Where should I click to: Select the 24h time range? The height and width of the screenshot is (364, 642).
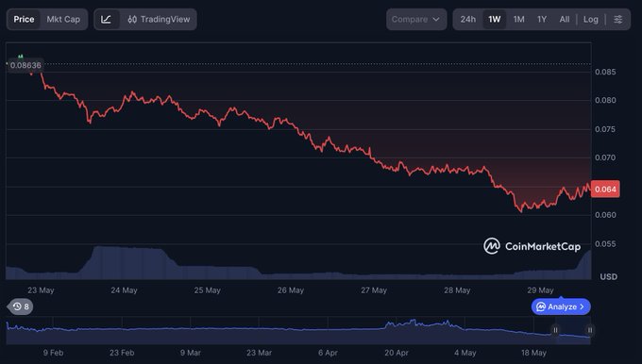pyautogui.click(x=468, y=19)
